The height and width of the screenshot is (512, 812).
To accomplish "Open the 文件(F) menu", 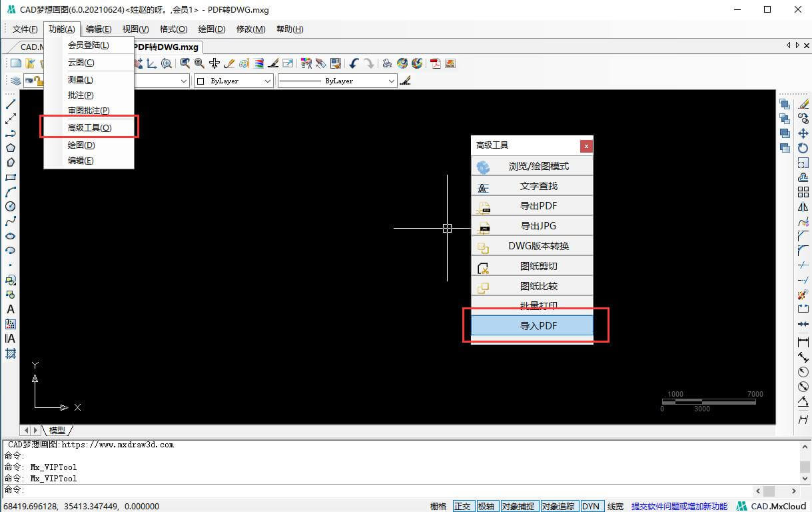I will click(25, 29).
